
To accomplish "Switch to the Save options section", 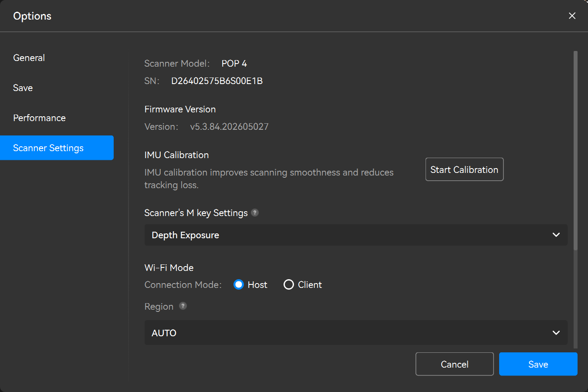I will tap(23, 88).
